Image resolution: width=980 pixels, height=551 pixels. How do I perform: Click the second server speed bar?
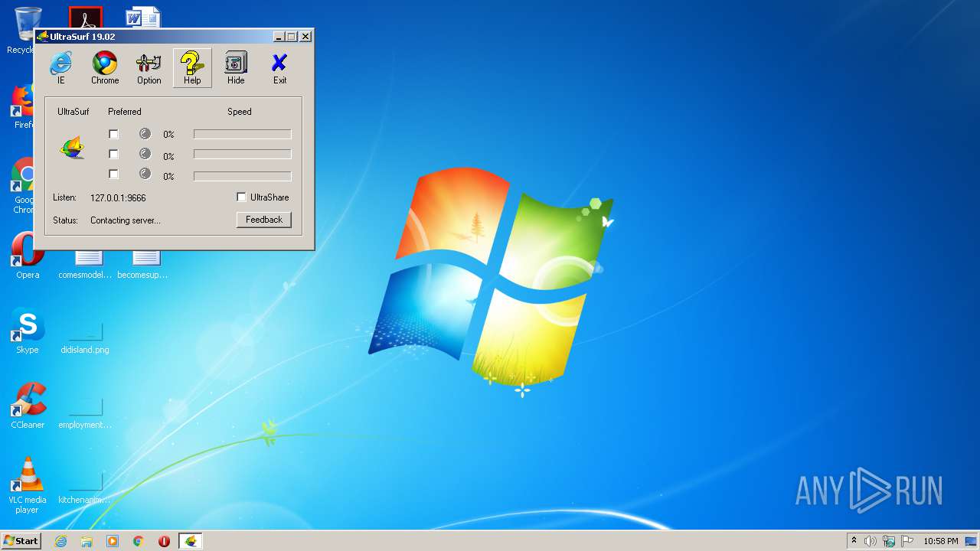coord(242,154)
